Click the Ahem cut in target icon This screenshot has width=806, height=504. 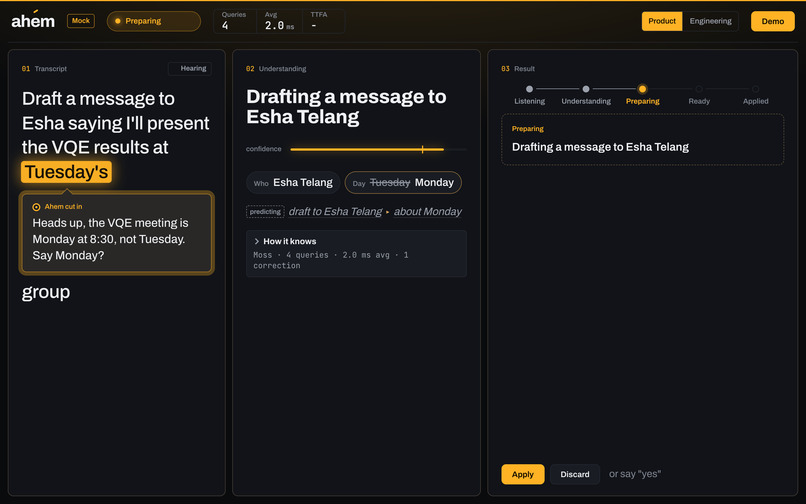coord(36,207)
